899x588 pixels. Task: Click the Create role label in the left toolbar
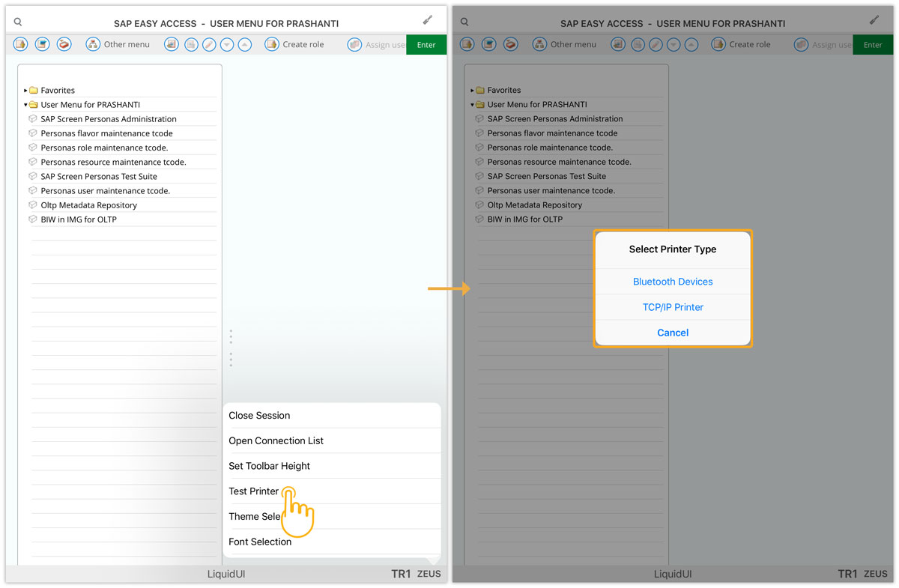(303, 44)
